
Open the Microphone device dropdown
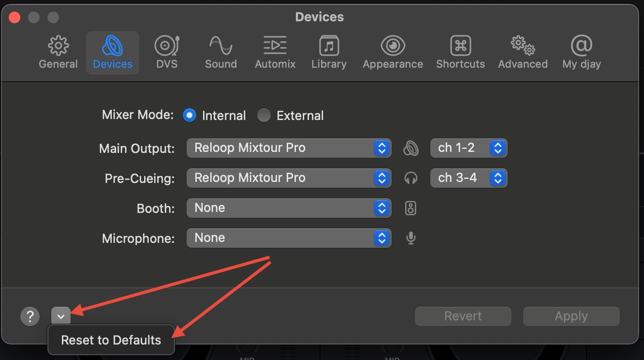pyautogui.click(x=289, y=238)
